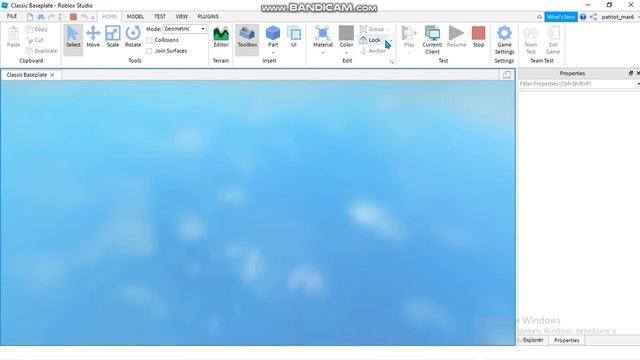Image resolution: width=640 pixels, height=360 pixels.
Task: Close the Classic Baseplate tab
Action: 52,75
